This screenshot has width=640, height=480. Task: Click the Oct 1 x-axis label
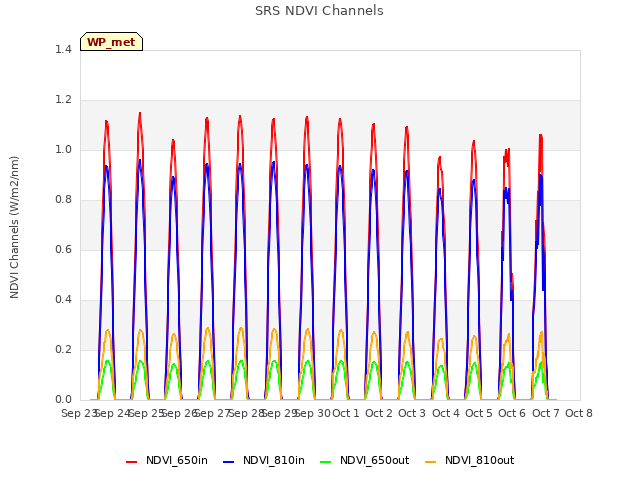tap(346, 413)
